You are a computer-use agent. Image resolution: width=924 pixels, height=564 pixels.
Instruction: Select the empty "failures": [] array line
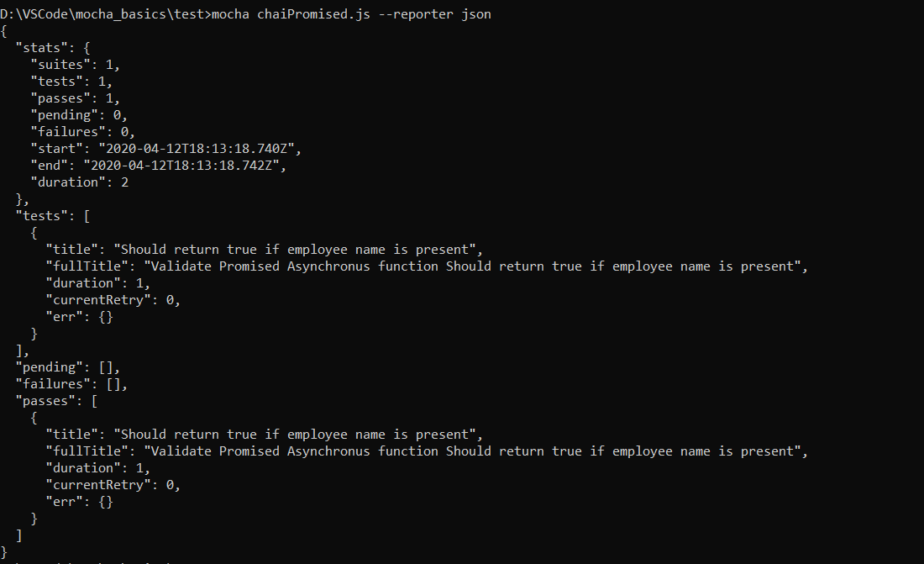coord(71,384)
